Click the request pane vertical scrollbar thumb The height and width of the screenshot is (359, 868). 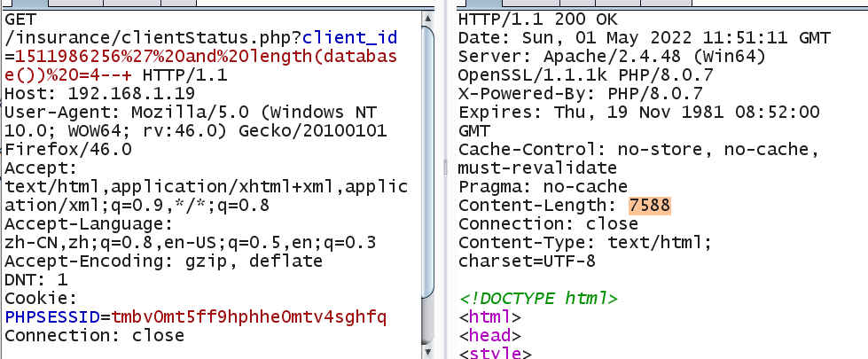click(427, 161)
